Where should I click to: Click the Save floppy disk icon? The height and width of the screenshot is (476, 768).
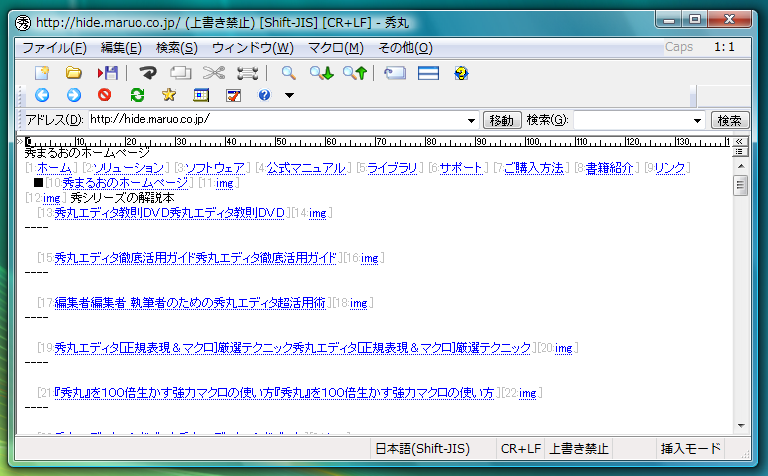(108, 73)
